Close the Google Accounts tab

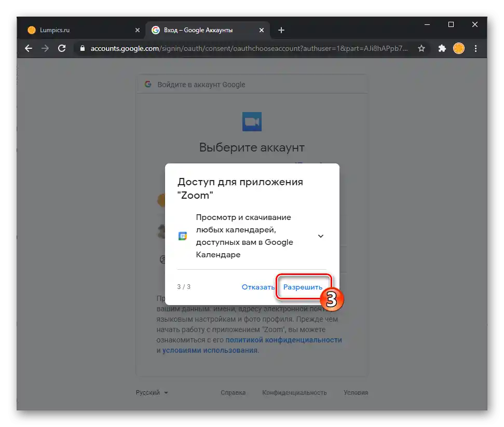click(x=262, y=30)
